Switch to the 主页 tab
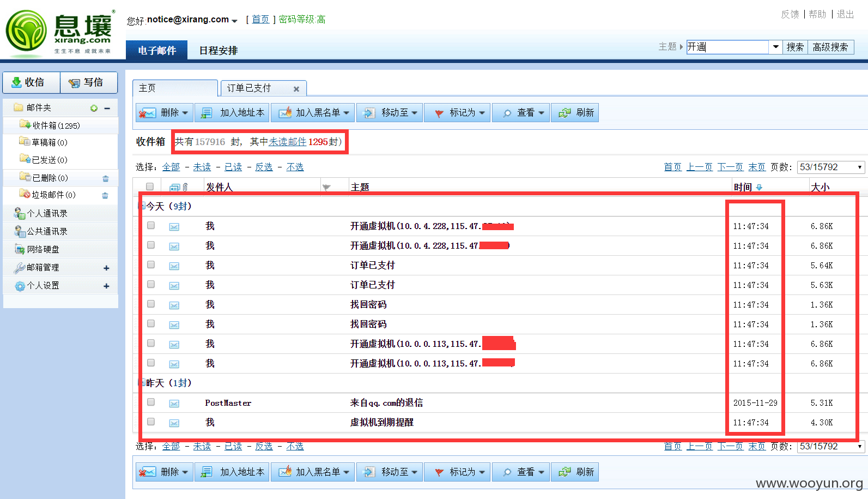Image resolution: width=868 pixels, height=499 pixels. pos(175,88)
